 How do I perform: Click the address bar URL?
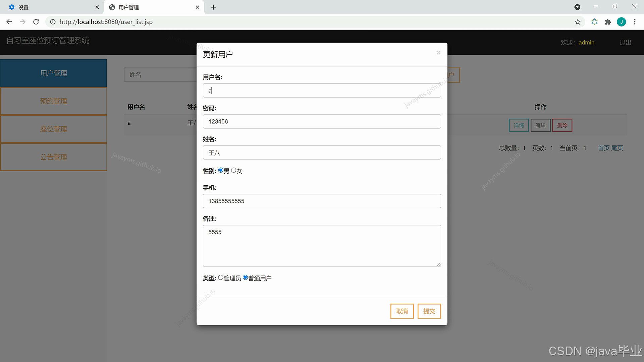[106, 22]
